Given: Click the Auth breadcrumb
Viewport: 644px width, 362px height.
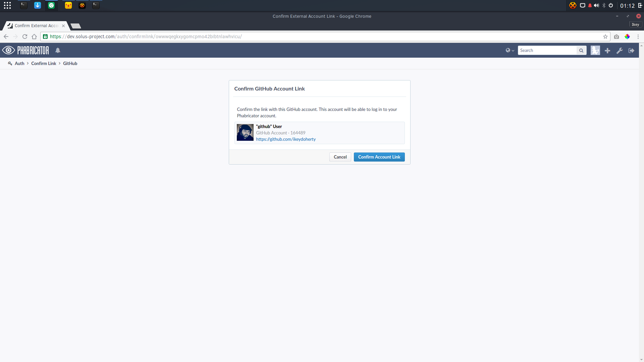Looking at the screenshot, I should [x=19, y=63].
